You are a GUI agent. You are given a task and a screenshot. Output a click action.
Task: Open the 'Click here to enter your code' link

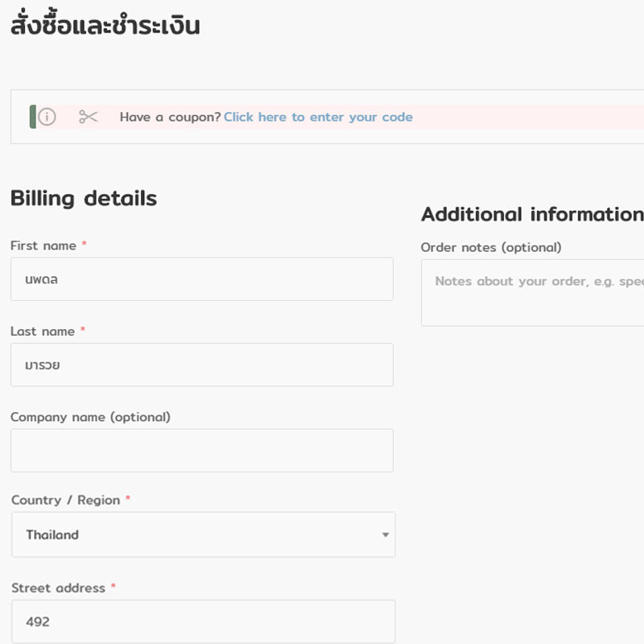point(318,117)
